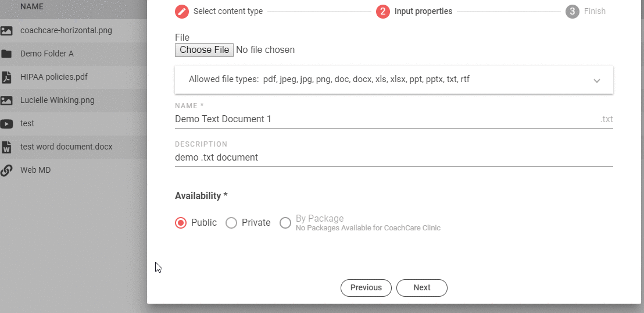Click the folder icon for Demo Folder A
The image size is (644, 313).
pos(6,54)
